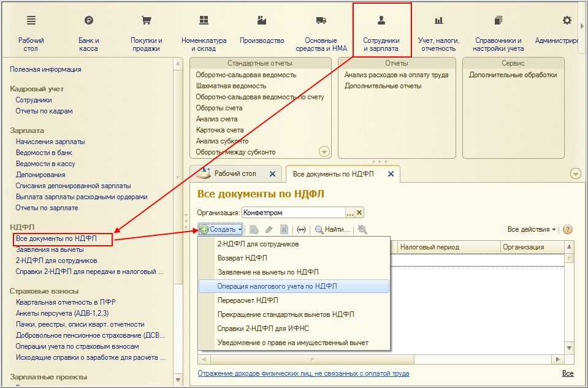Click the Найти search button

click(332, 229)
